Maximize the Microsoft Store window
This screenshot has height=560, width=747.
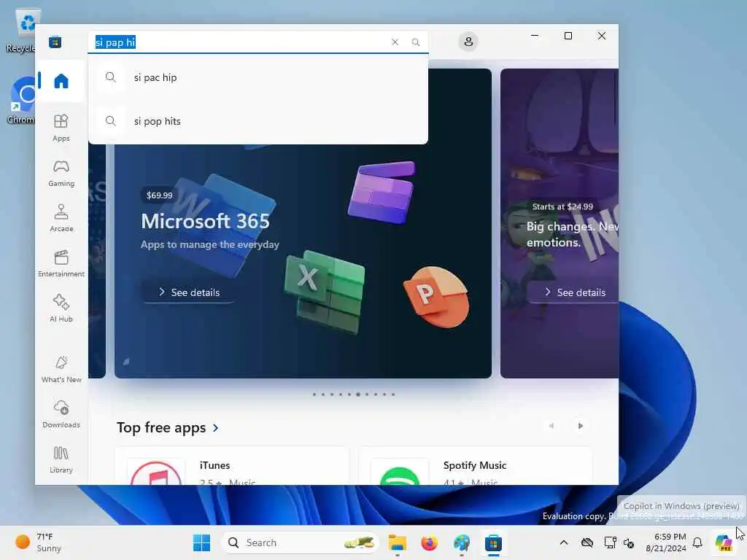pos(568,36)
